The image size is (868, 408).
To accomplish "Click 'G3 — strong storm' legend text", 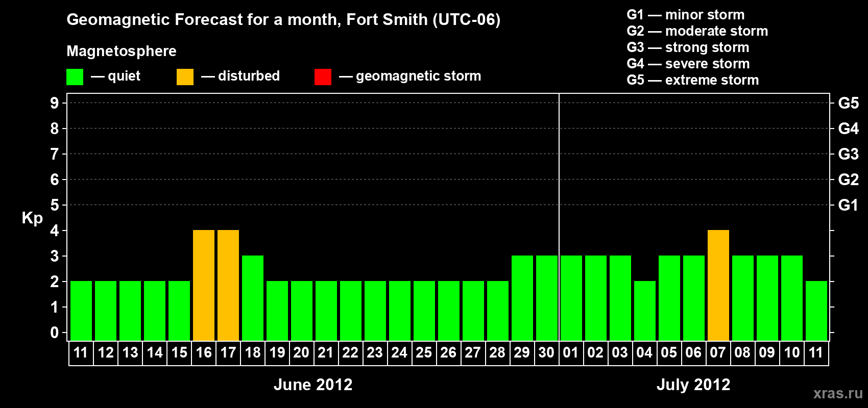I will click(688, 47).
